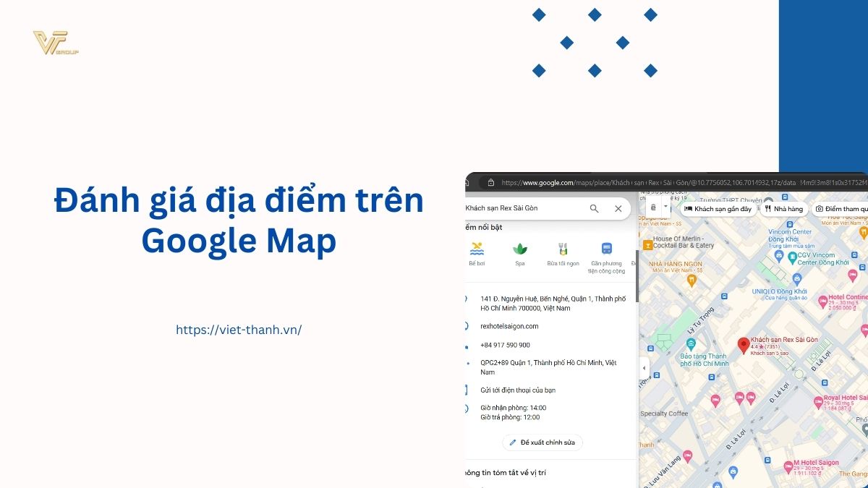The width and height of the screenshot is (868, 488).
Task: Click the CGV Vincom Center Đồng Khởi marker
Action: (x=793, y=256)
